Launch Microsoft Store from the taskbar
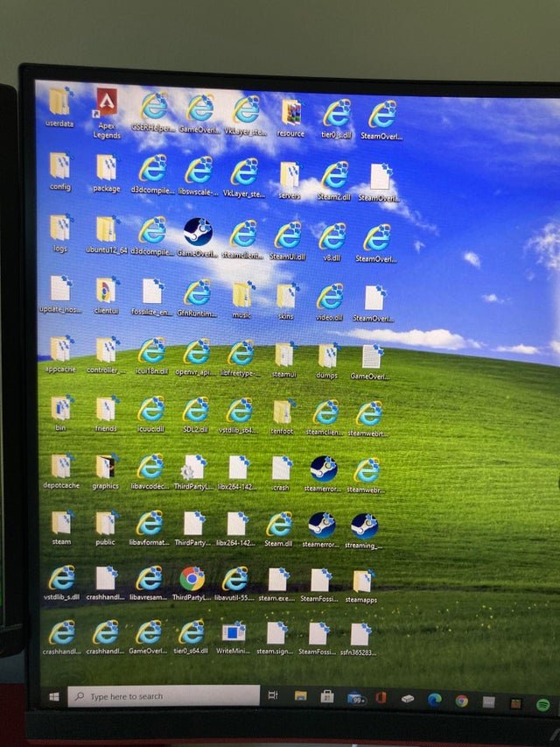The height and width of the screenshot is (747, 560). click(327, 697)
